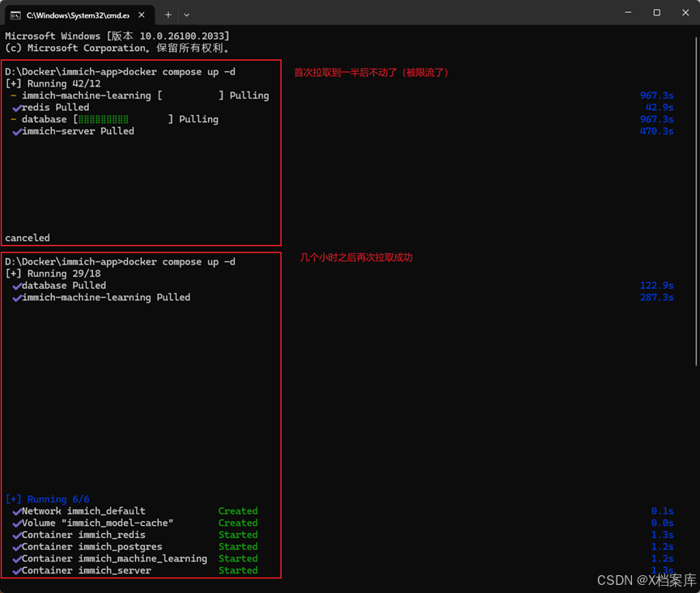Screen dimensions: 700x593
Task: Click 'immich-machine-learning Pulled' line
Action: [101, 298]
